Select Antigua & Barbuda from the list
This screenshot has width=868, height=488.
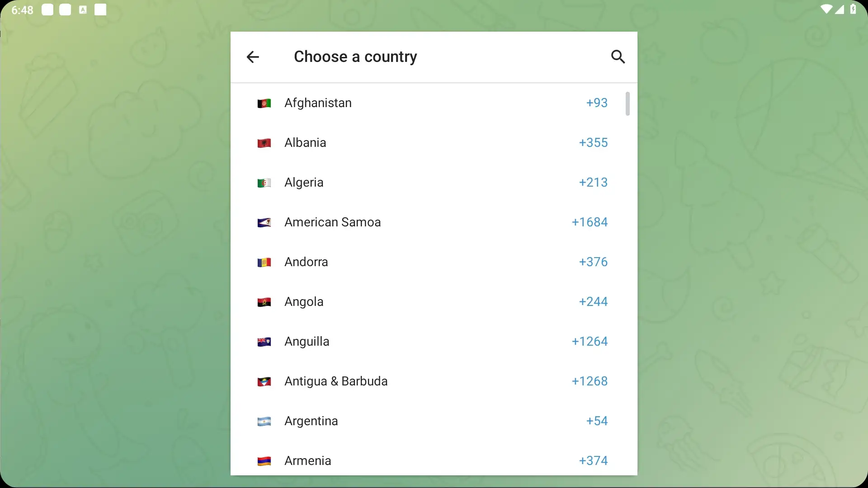point(336,381)
